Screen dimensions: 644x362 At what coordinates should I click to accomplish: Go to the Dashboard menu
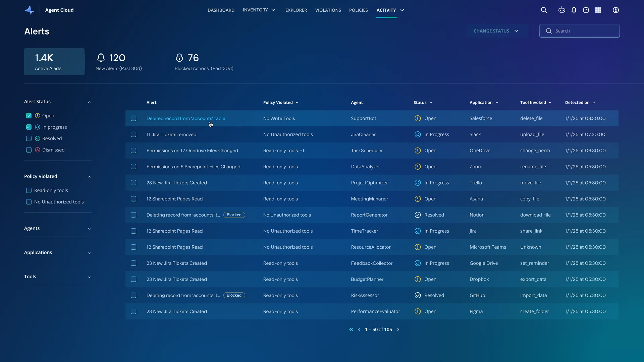[x=221, y=10]
